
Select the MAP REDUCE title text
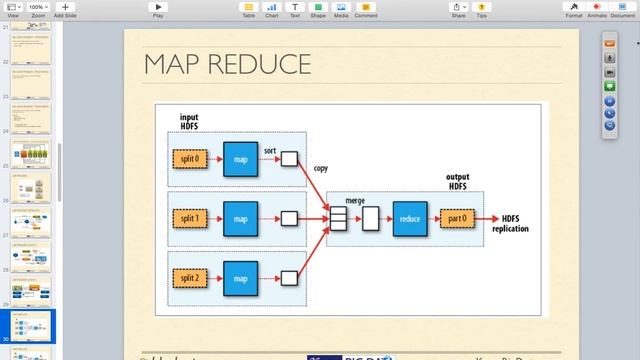[x=227, y=64]
